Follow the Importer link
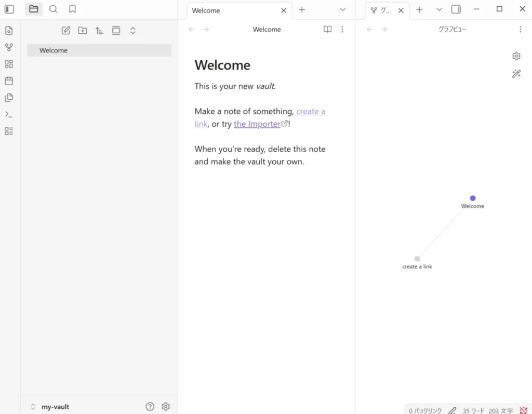532x414 pixels. tap(257, 124)
